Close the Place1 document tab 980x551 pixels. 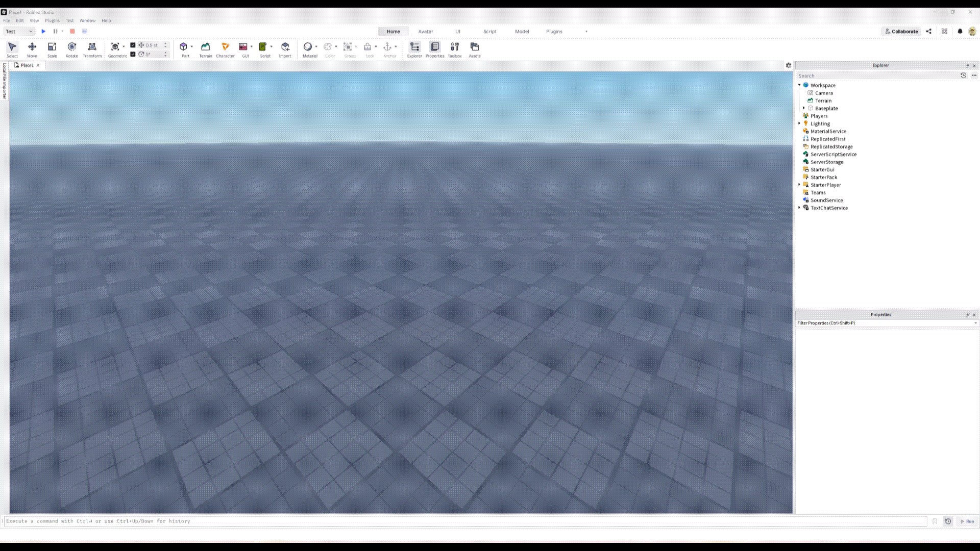[x=38, y=65]
